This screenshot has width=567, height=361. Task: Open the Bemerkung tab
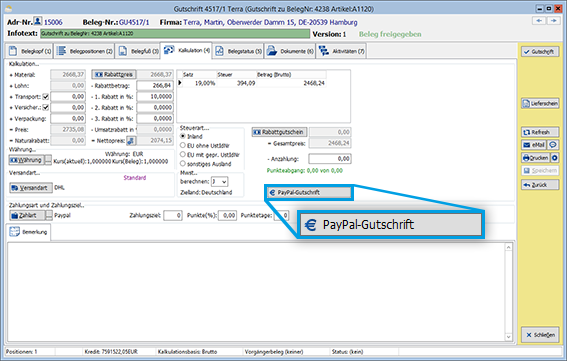click(x=29, y=232)
